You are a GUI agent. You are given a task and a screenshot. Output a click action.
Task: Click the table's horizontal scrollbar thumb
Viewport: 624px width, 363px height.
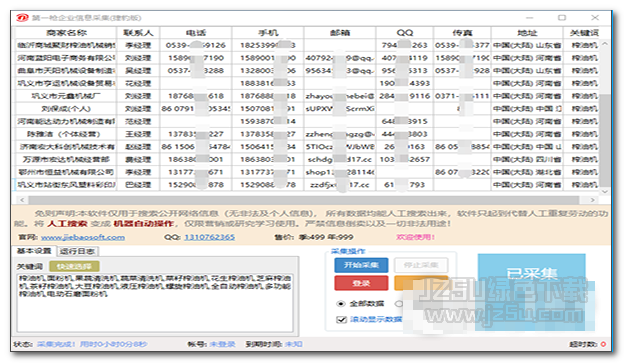point(304,200)
